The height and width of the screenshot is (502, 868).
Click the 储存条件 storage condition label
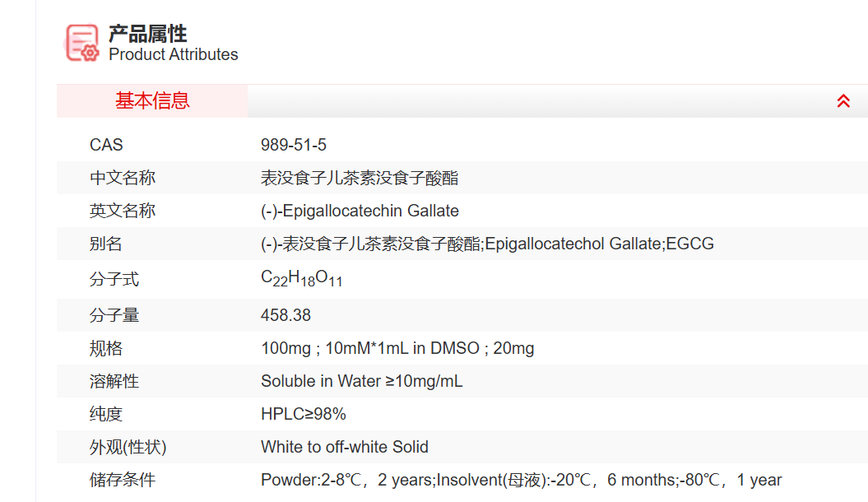[123, 480]
